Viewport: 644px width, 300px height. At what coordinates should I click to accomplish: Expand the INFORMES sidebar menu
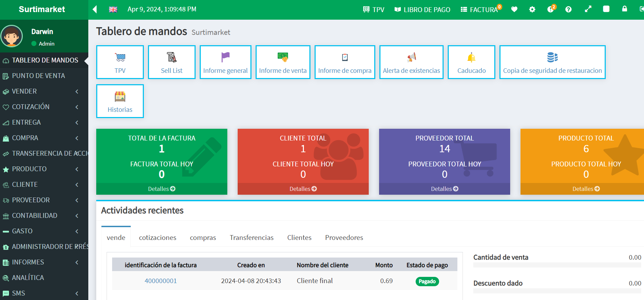pos(44,262)
